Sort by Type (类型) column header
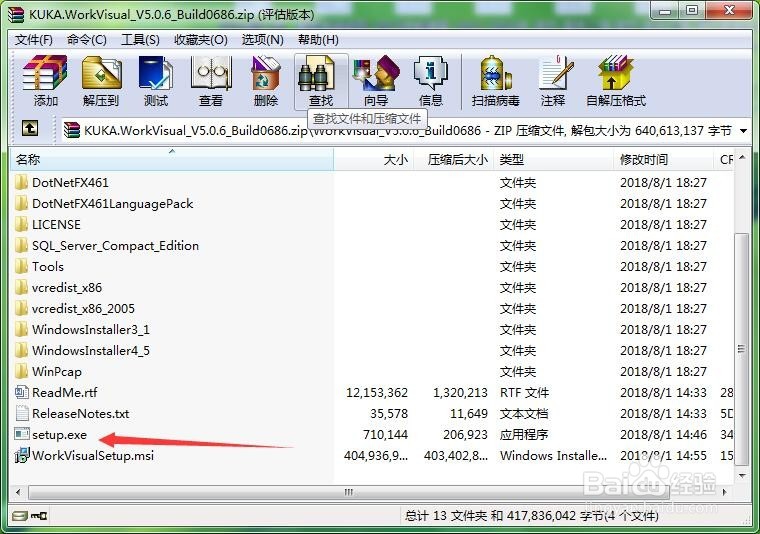This screenshot has height=534, width=760. pos(554,159)
